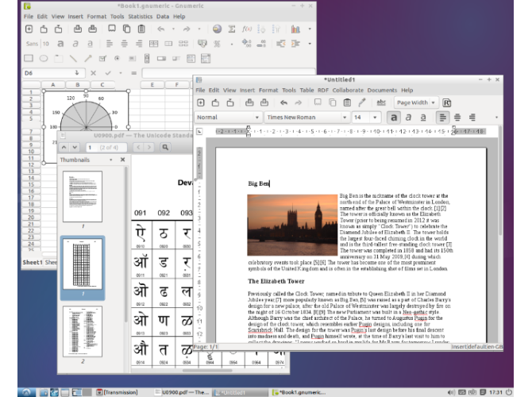Switch to Transmission in the taskbar
Viewport: 532px width, 397px height.
click(117, 392)
